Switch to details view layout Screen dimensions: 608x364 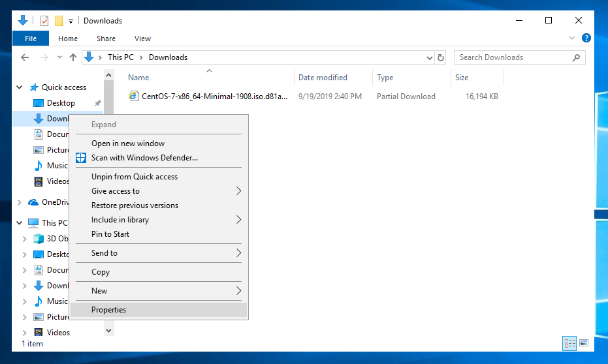[x=569, y=342]
